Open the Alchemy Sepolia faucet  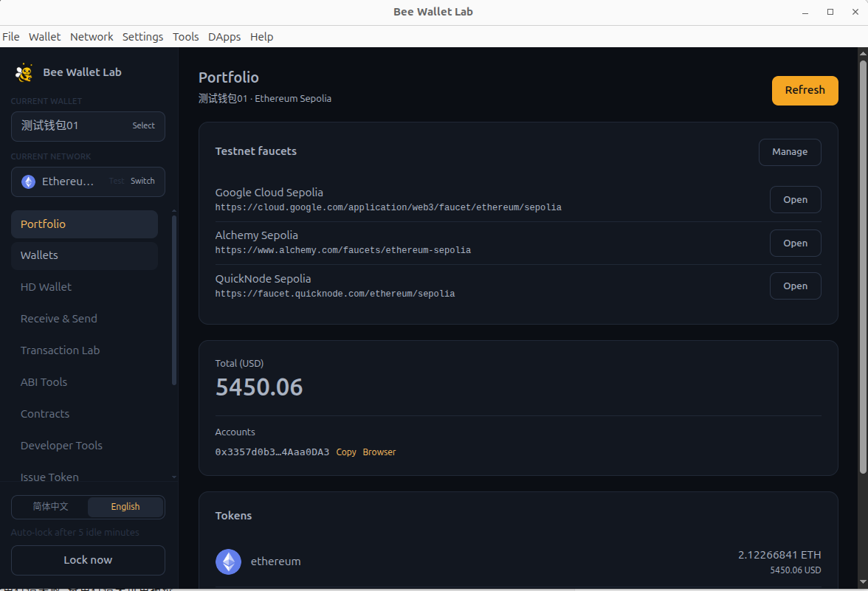pyautogui.click(x=795, y=243)
